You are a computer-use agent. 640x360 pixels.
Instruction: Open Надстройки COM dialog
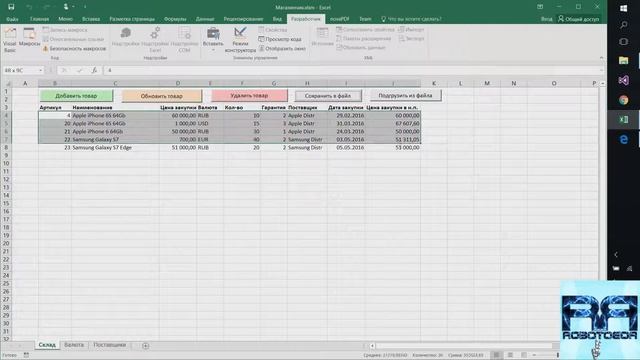[x=184, y=40]
